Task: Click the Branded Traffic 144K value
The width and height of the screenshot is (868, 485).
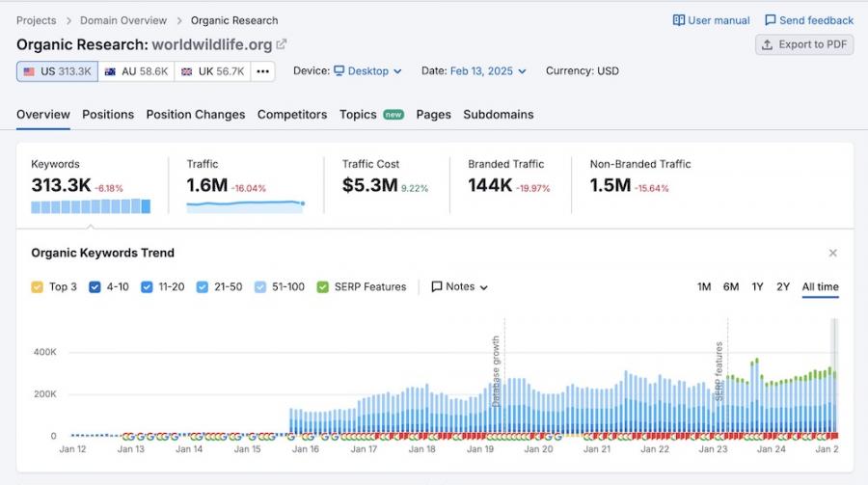Action: point(490,185)
